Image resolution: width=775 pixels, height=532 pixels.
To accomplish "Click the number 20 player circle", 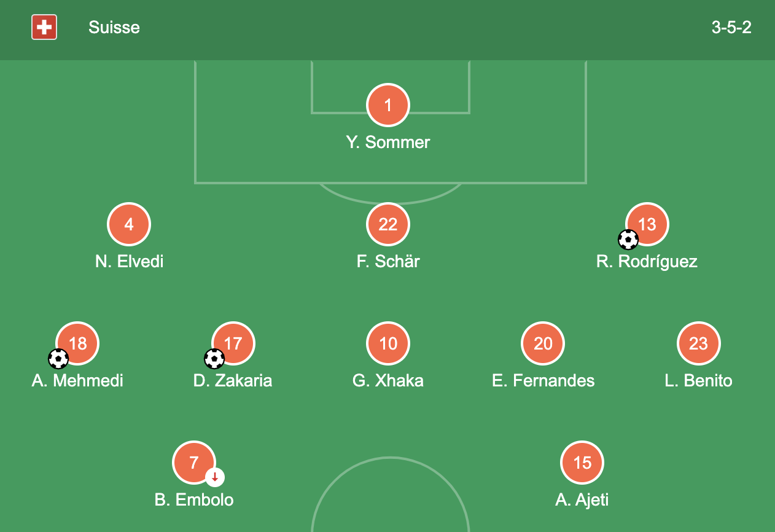I will (543, 343).
